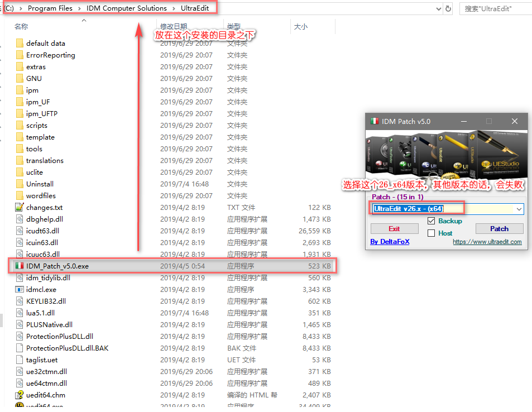Expand chevron before Program Files in path
The image size is (532, 412).
21,8
